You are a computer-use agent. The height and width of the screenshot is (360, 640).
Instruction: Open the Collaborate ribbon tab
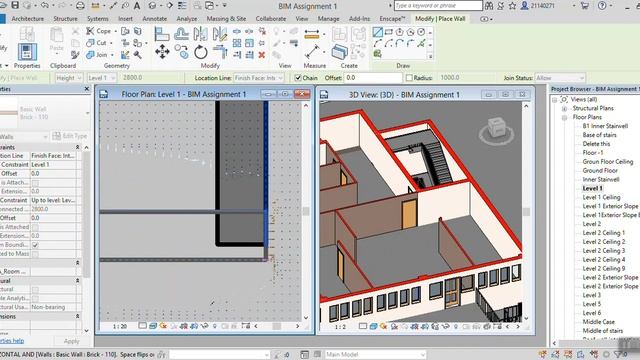(271, 19)
